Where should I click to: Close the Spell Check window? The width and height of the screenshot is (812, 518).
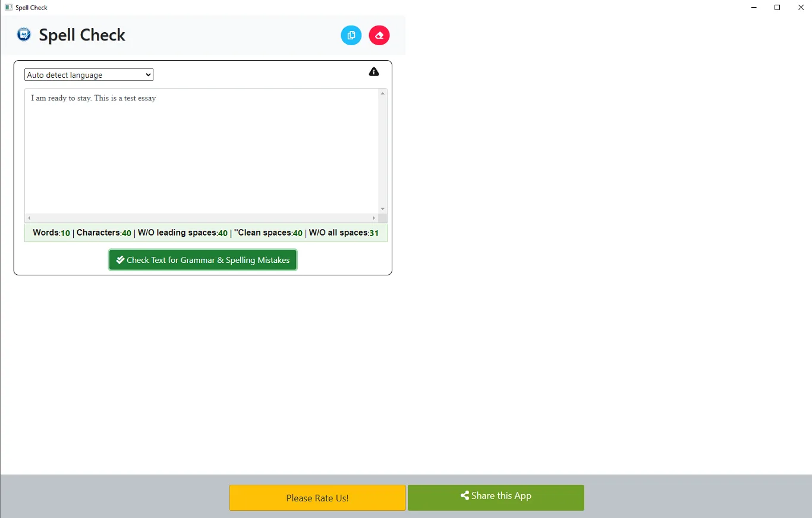click(800, 8)
